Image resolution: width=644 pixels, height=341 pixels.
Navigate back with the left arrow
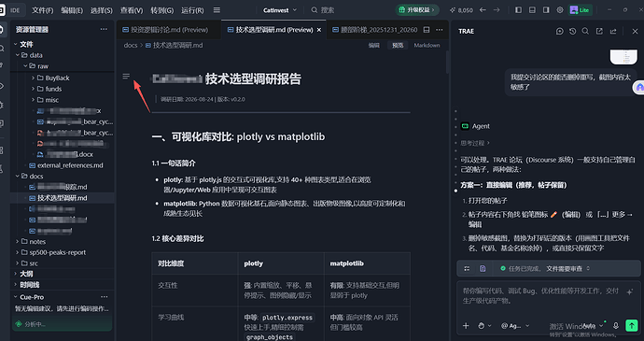point(483,10)
